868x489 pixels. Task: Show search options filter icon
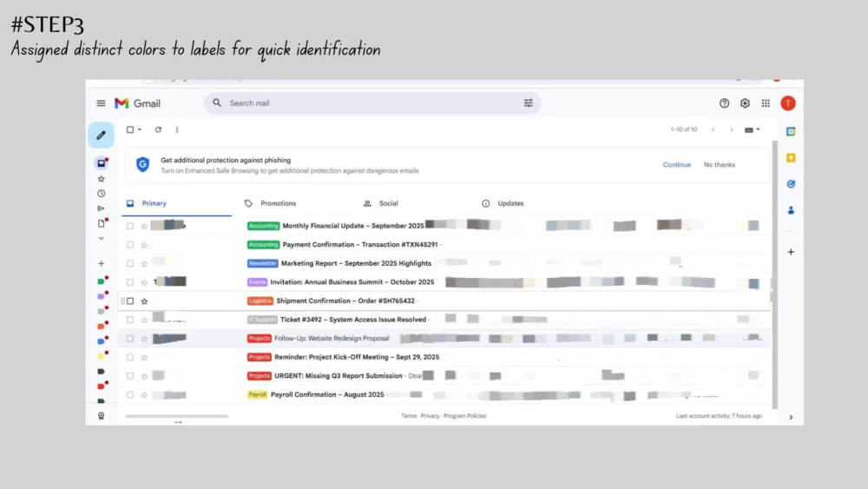(528, 103)
